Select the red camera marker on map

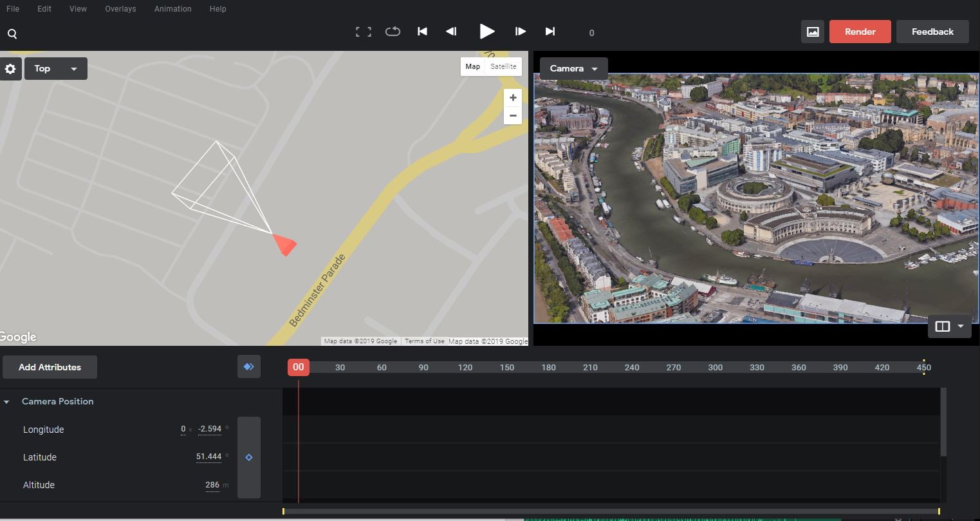pos(284,245)
